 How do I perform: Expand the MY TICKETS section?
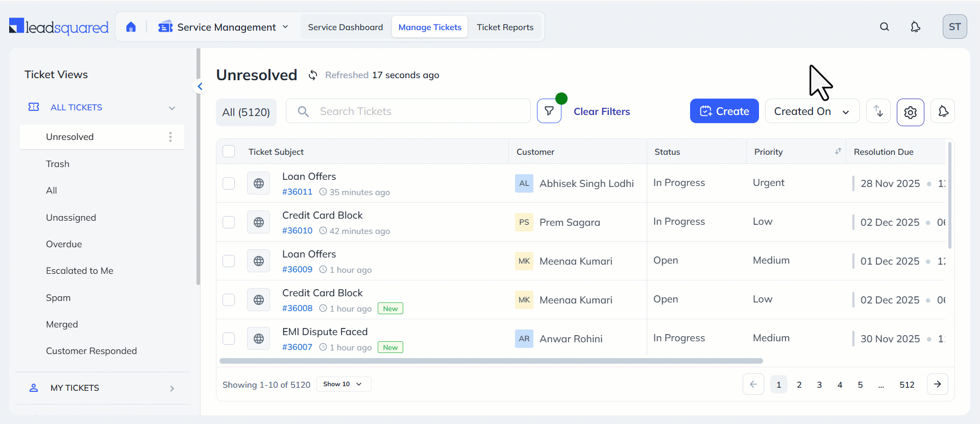[172, 388]
